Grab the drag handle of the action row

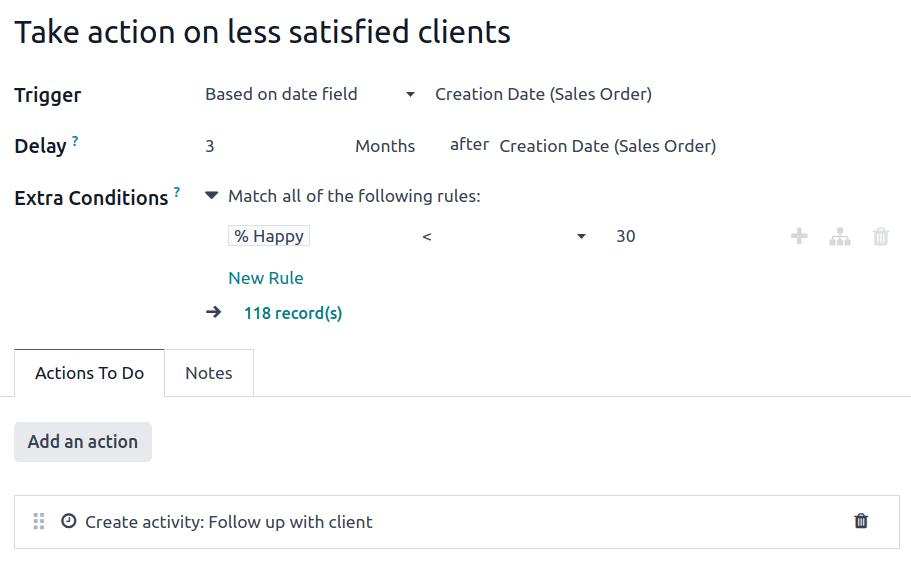pyautogui.click(x=39, y=522)
